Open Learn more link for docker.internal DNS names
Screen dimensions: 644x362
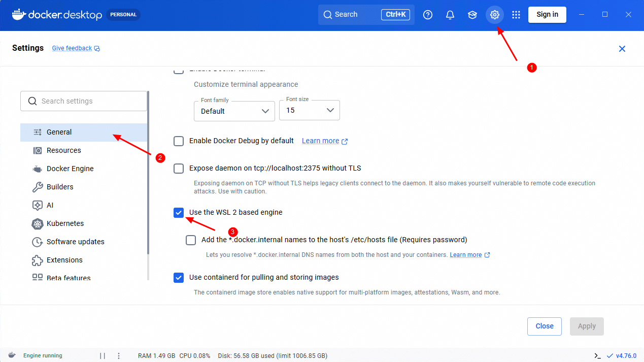465,255
